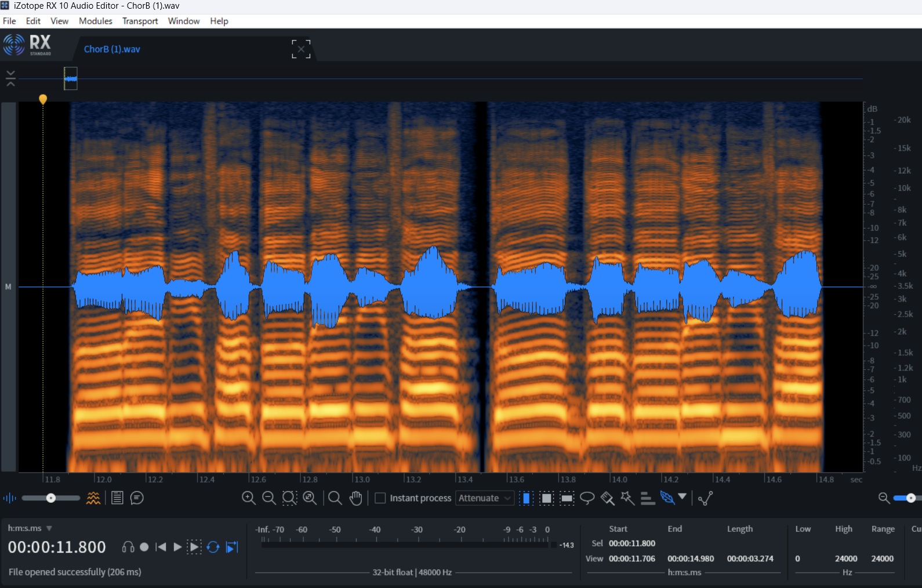Open the Attenuate mode dropdown
922x588 pixels.
point(485,498)
